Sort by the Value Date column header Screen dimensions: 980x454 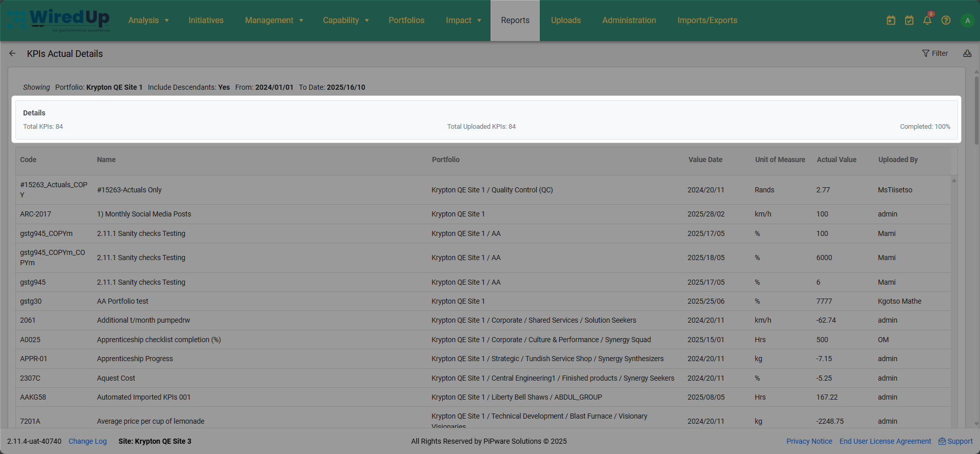click(705, 160)
